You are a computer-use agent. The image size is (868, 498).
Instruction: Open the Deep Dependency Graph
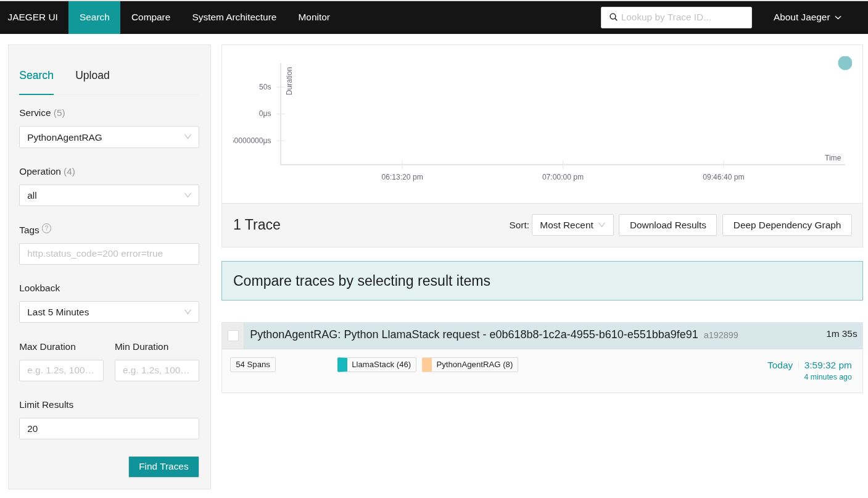pyautogui.click(x=787, y=225)
